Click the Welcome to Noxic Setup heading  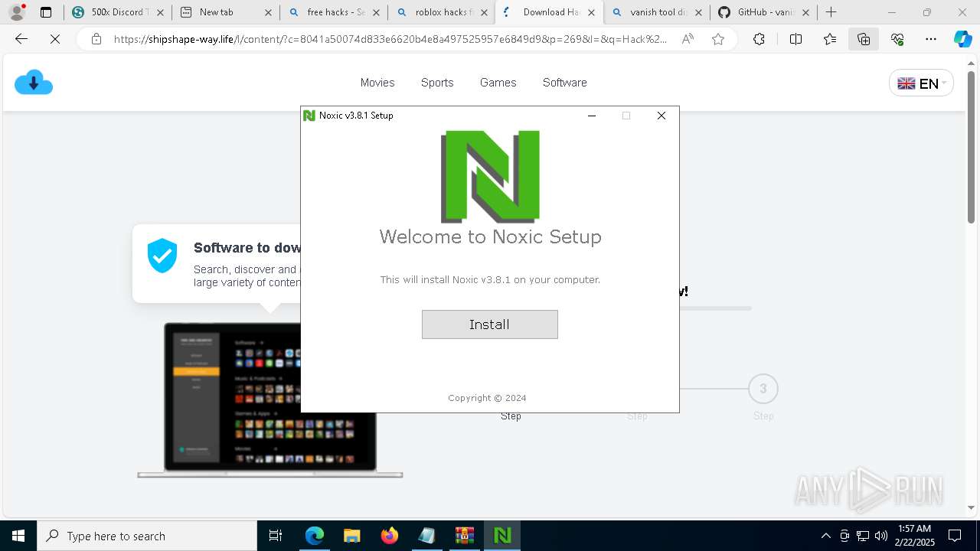tap(490, 236)
